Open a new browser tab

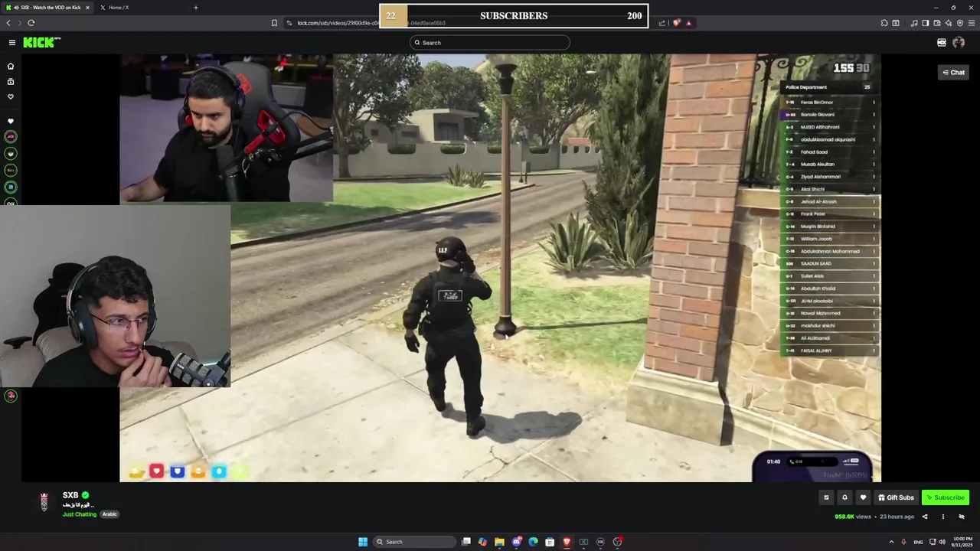point(196,8)
